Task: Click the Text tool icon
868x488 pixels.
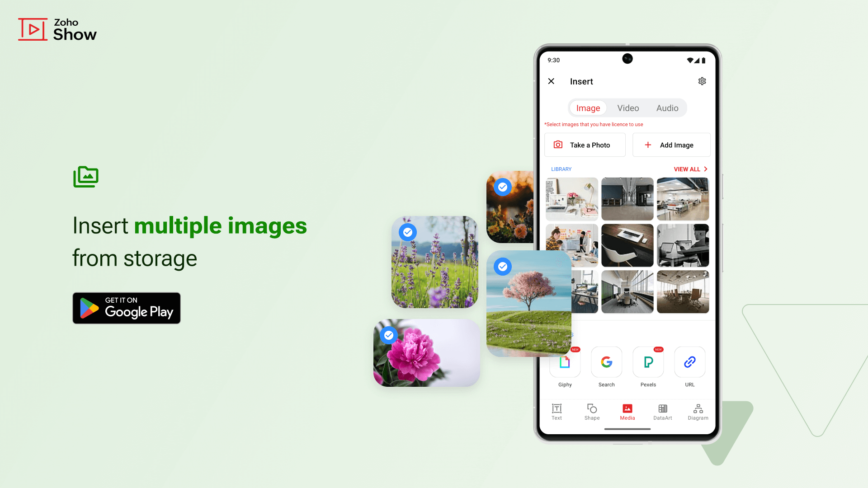Action: (x=557, y=412)
